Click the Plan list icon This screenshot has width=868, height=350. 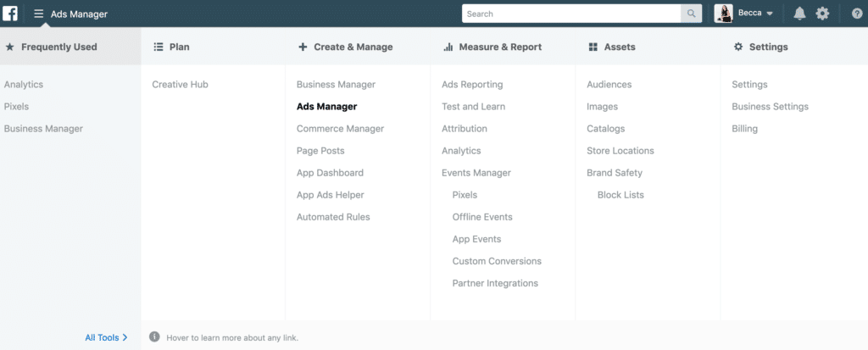(159, 47)
